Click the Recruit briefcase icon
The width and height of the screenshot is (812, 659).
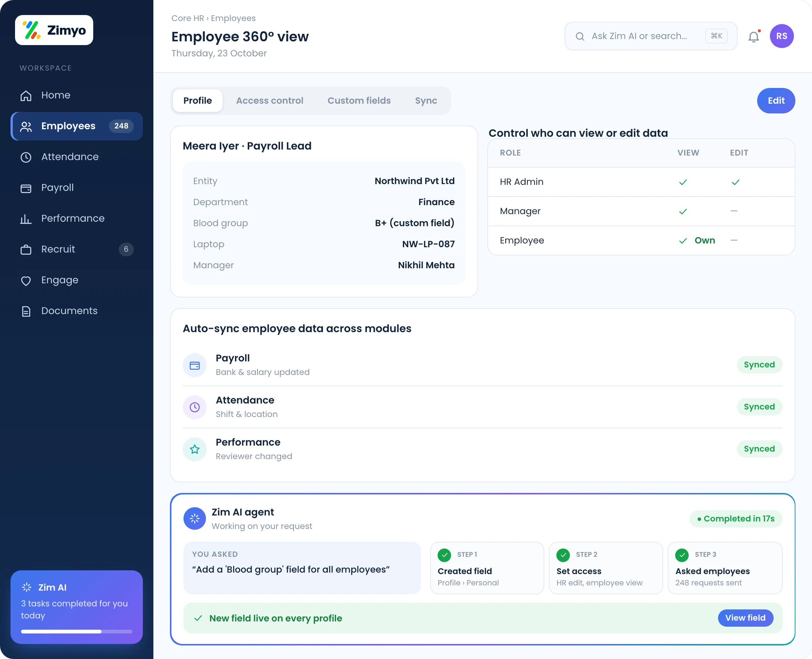pos(26,250)
